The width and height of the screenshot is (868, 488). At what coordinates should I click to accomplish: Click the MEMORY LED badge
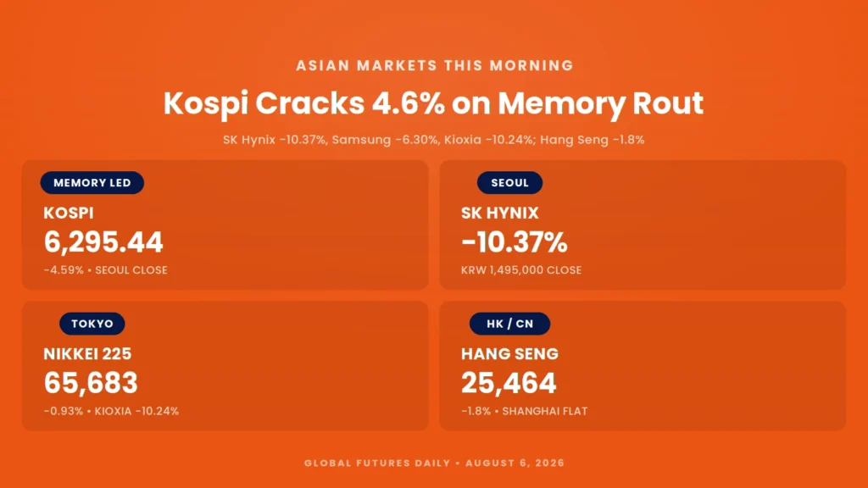[92, 183]
